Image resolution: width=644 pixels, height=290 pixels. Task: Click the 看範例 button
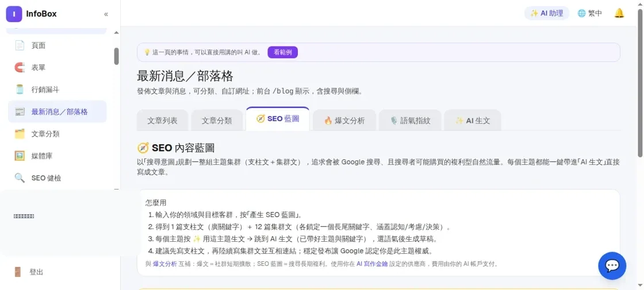tap(282, 52)
